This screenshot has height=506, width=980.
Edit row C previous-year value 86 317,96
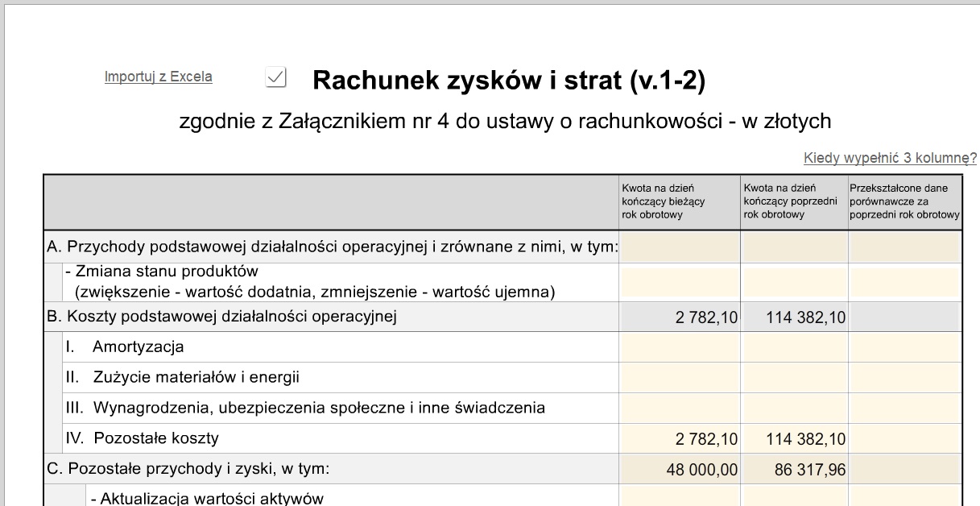click(794, 469)
